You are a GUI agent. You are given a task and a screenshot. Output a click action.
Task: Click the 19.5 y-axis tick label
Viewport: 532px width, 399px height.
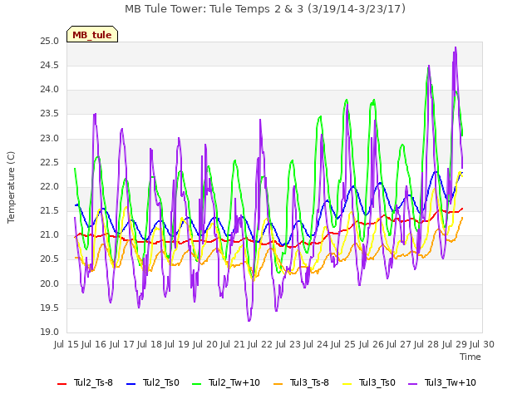coord(50,308)
